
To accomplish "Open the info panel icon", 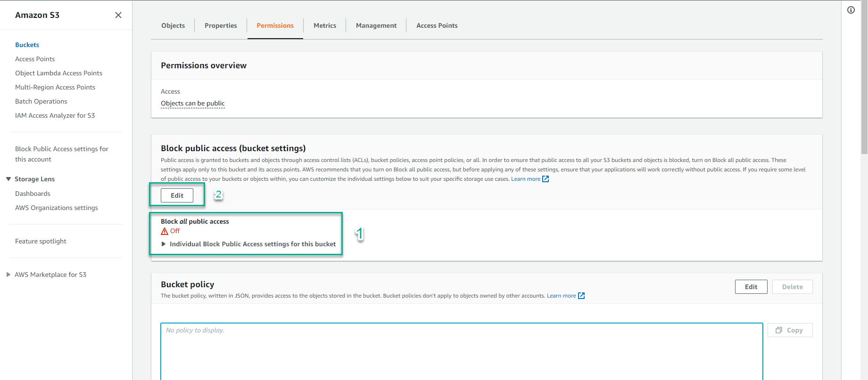I will coord(851,10).
